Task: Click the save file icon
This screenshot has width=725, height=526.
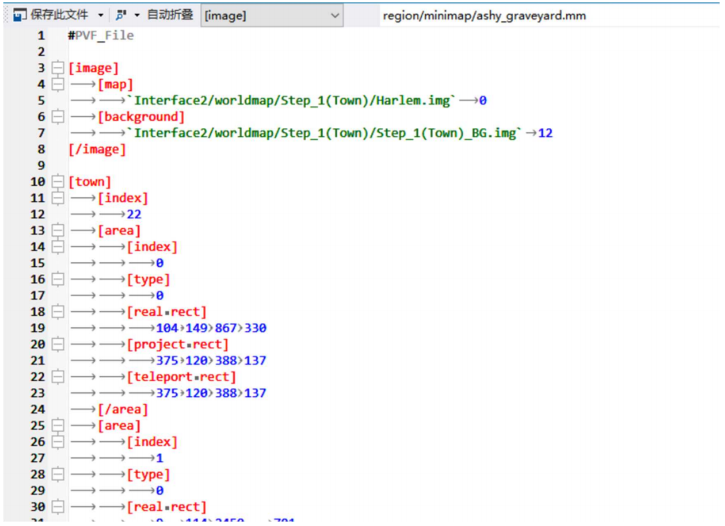Action: (x=19, y=15)
